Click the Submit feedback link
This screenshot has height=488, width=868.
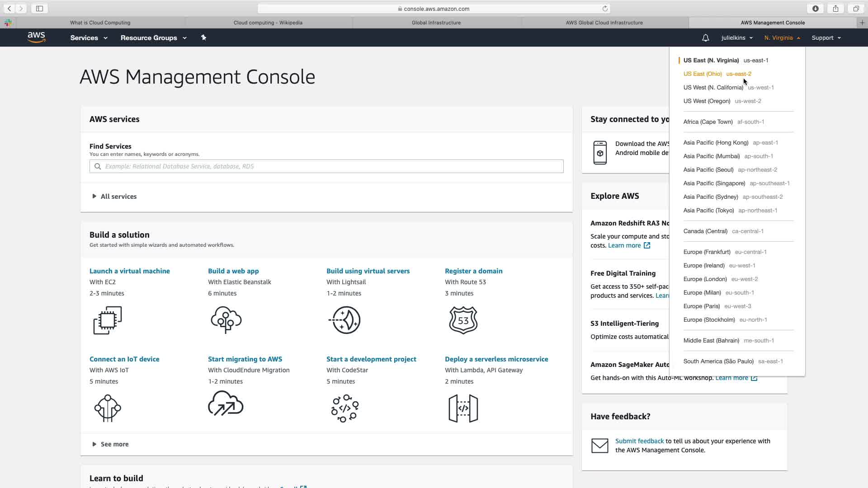click(639, 441)
